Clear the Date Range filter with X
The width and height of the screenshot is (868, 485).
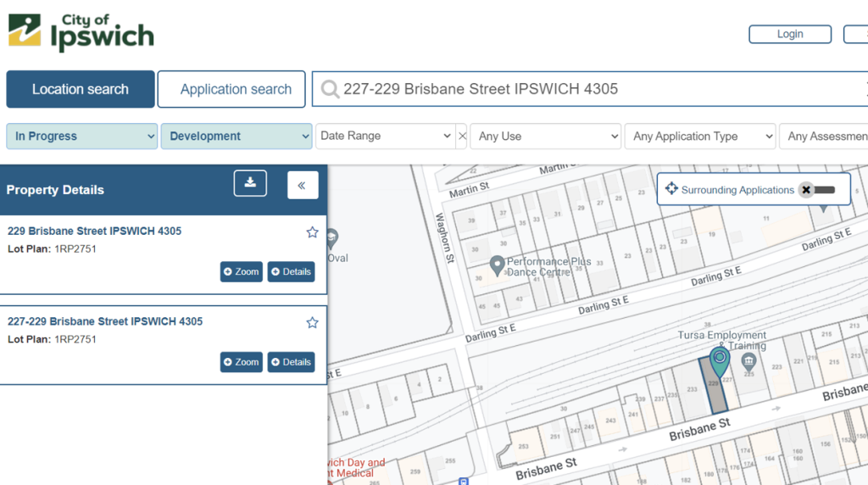pos(462,137)
